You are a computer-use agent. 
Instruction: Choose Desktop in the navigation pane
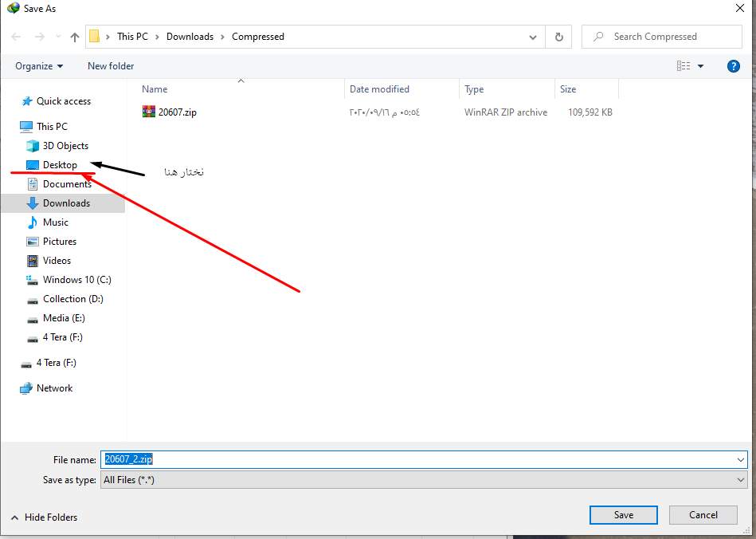pyautogui.click(x=60, y=165)
